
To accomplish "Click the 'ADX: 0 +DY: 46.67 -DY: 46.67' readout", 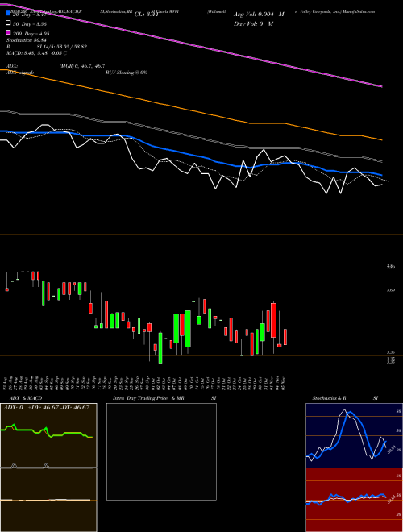I will (46, 408).
